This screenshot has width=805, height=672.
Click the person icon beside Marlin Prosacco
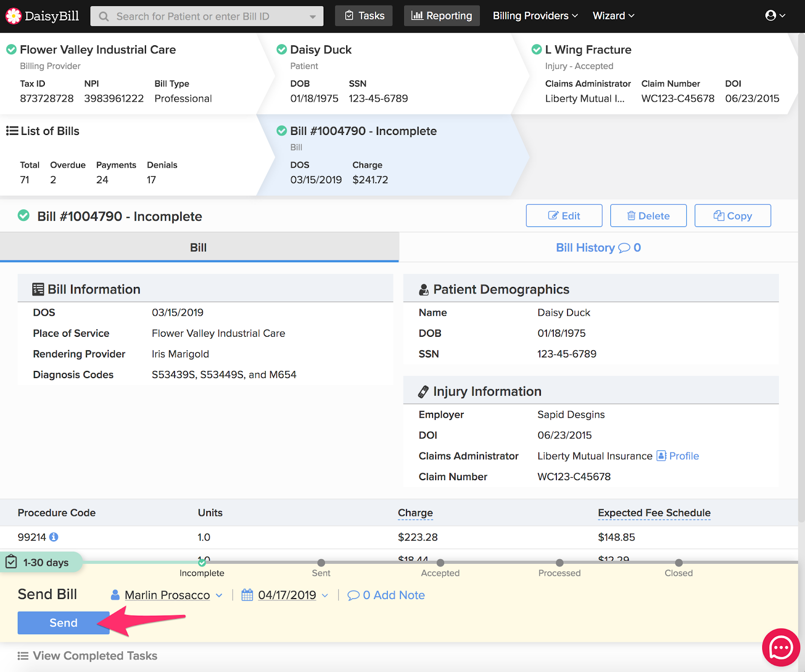[x=115, y=595]
